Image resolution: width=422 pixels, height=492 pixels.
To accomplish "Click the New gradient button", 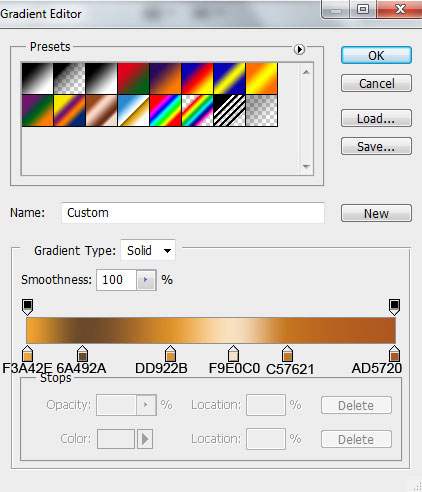I will 376,213.
